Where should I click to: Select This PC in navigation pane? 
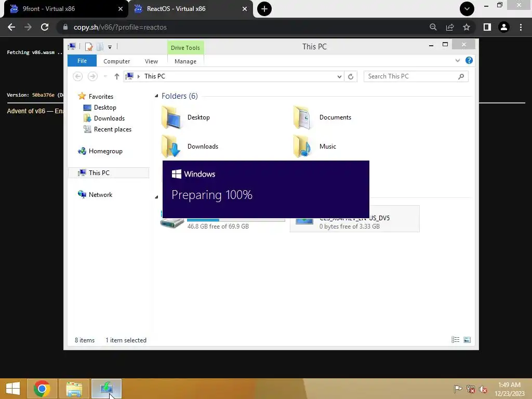click(x=109, y=172)
